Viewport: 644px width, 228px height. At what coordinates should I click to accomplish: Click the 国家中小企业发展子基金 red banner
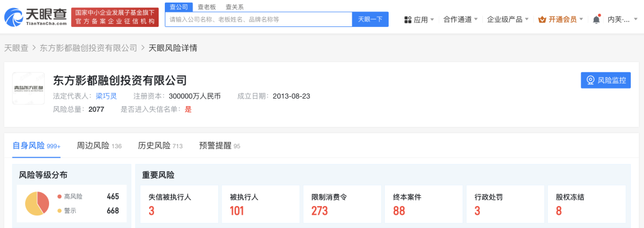114,17
